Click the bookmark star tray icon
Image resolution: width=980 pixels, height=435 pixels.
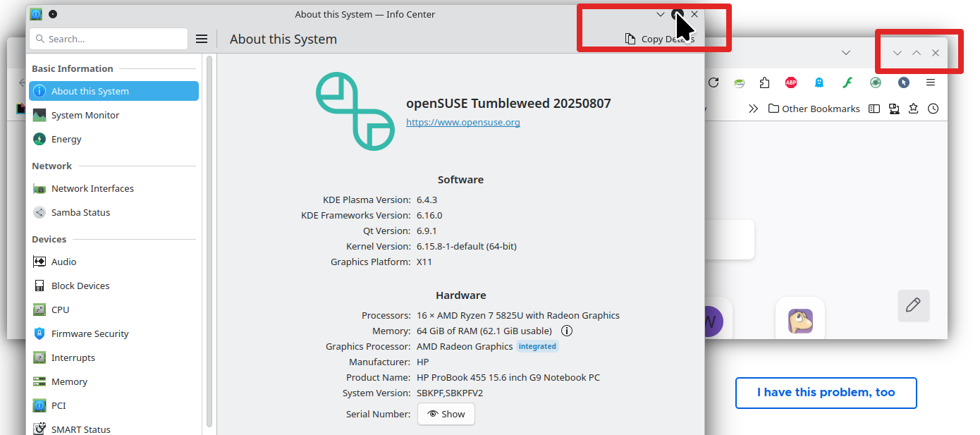point(914,109)
